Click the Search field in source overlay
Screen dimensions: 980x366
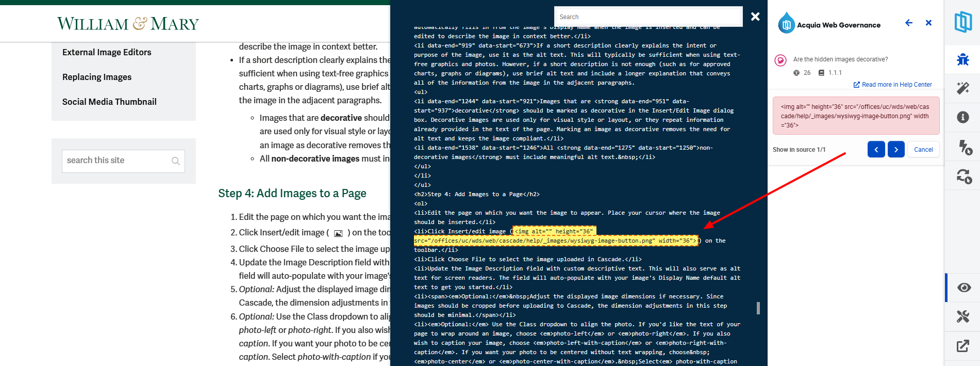click(x=648, y=17)
